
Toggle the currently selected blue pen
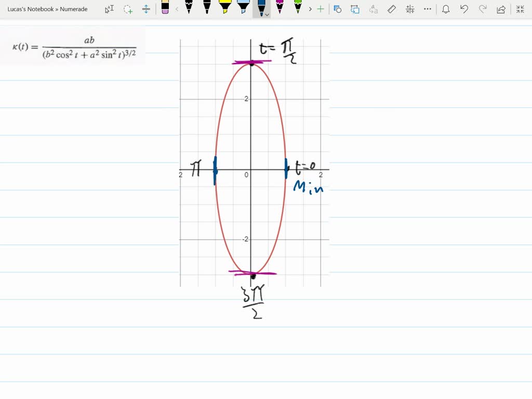click(x=262, y=8)
